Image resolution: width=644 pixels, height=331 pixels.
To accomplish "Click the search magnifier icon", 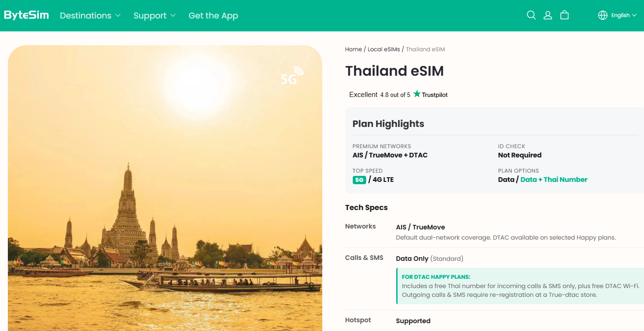I will pos(531,15).
